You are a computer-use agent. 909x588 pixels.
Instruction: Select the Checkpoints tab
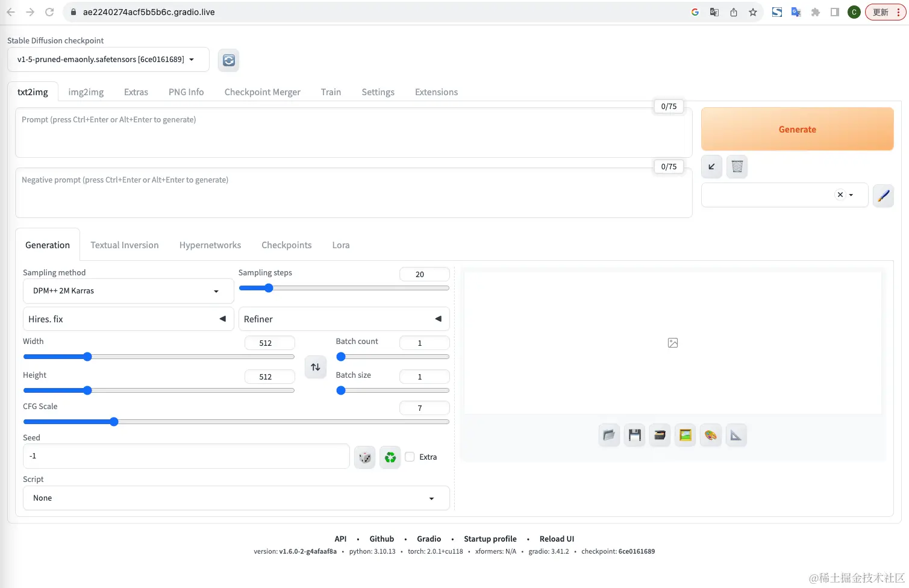pos(287,245)
